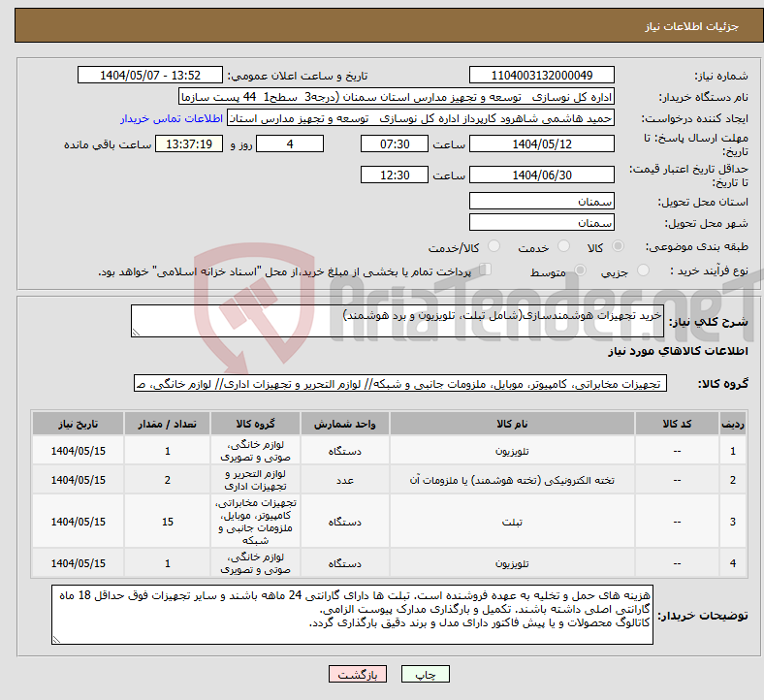Click the اطلاعات کالاهای مورد نیاز heading
This screenshot has width=764, height=700.
tap(678, 351)
